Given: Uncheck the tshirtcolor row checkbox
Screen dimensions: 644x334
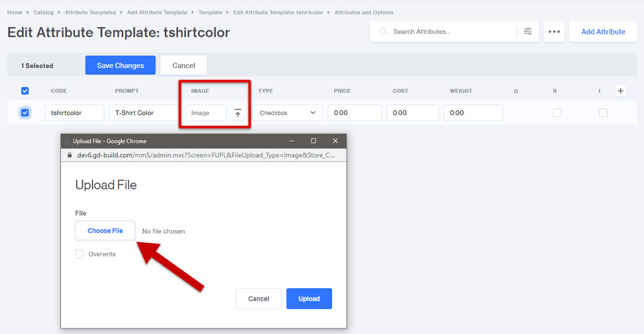Looking at the screenshot, I should (x=25, y=113).
